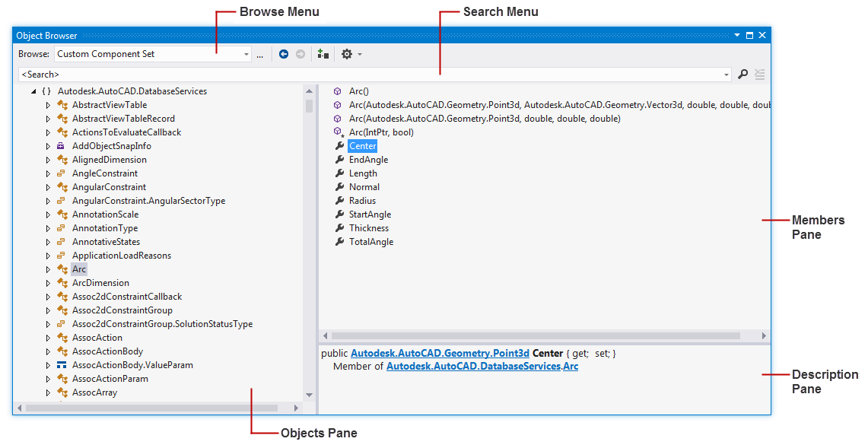Expand the Arc class node
The image size is (868, 448).
(x=48, y=269)
